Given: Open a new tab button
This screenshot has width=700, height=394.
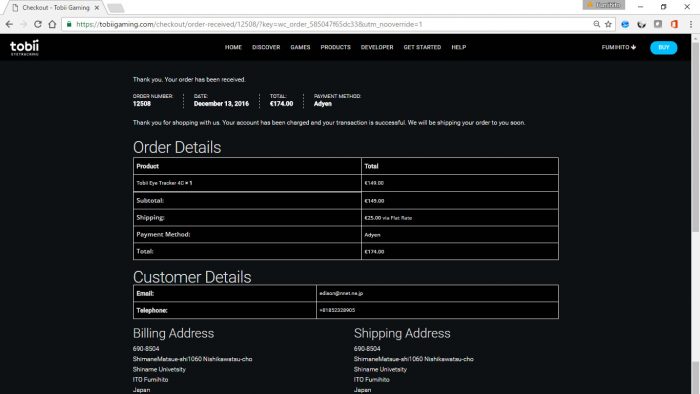Looking at the screenshot, I should point(116,8).
